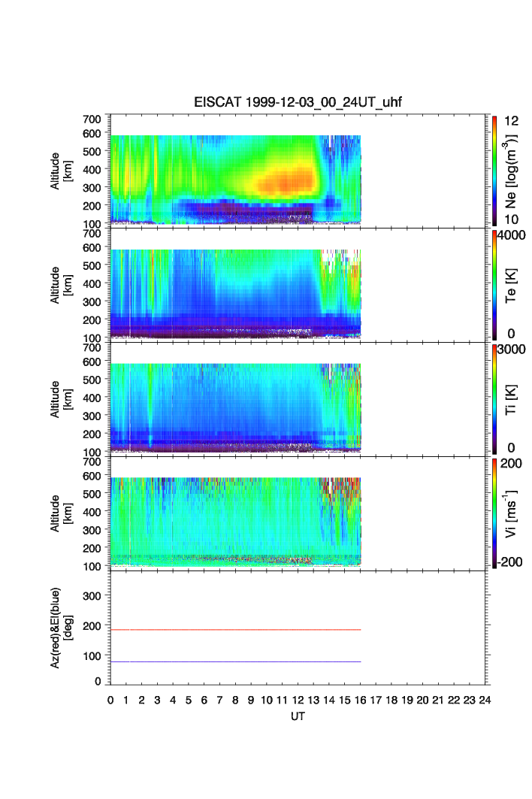The height and width of the screenshot is (799, 532).
Task: Click the Vi ion velocity color bar
Action: (x=494, y=513)
